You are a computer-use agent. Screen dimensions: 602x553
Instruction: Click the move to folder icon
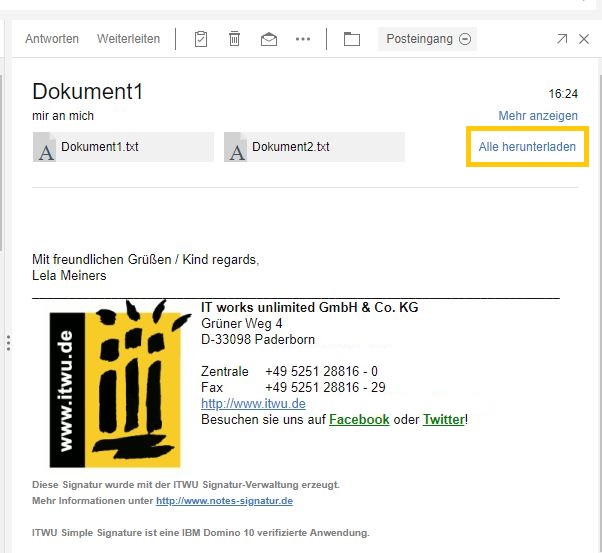tap(352, 39)
